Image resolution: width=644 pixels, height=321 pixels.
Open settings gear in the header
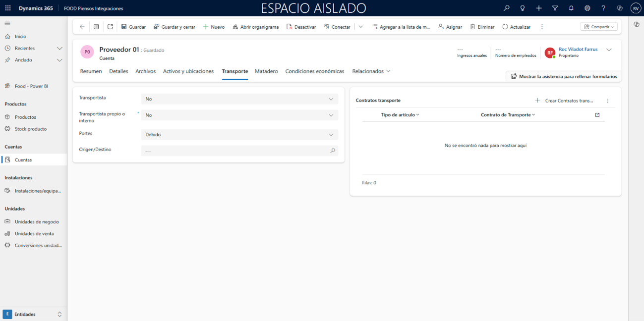[587, 8]
